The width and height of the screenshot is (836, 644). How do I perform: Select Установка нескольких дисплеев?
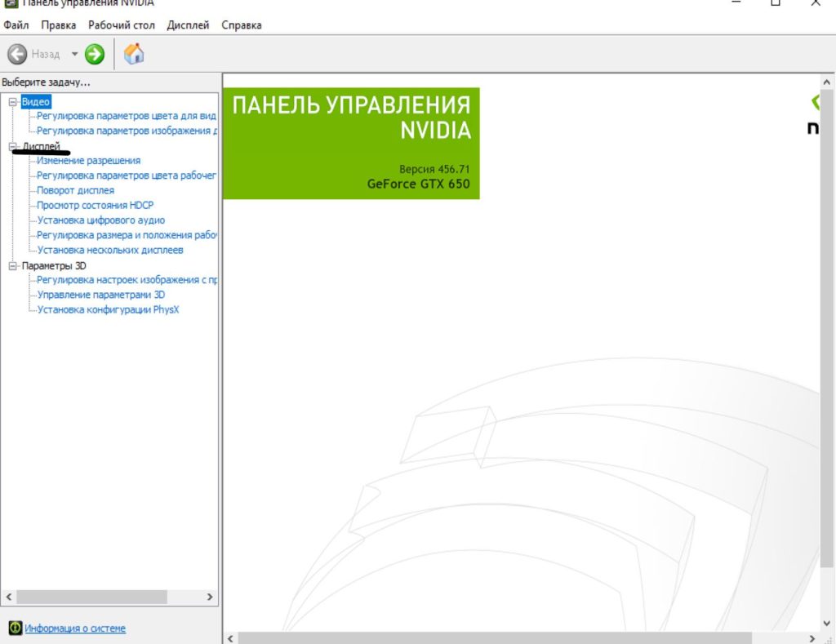[110, 251]
